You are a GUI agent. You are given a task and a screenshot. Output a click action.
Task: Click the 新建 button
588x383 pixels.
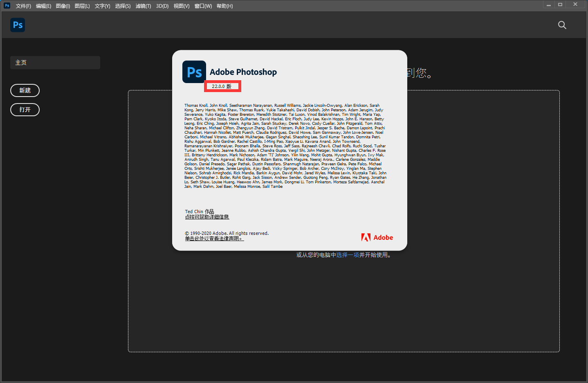point(25,90)
